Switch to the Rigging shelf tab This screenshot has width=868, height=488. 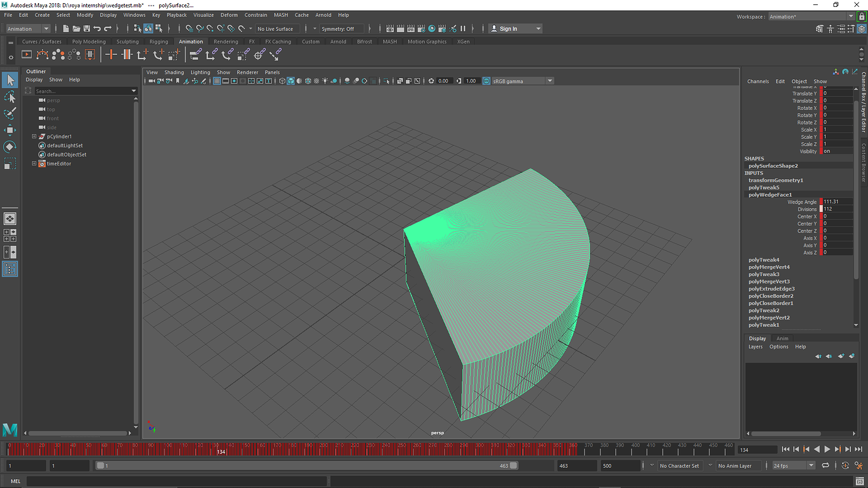point(159,42)
